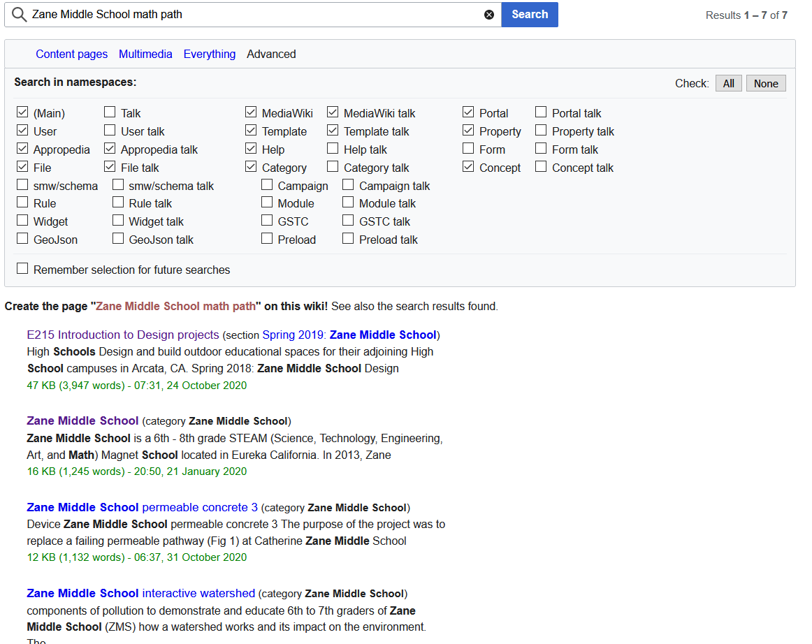
Task: Enable Remember selection for future searches
Action: click(22, 269)
